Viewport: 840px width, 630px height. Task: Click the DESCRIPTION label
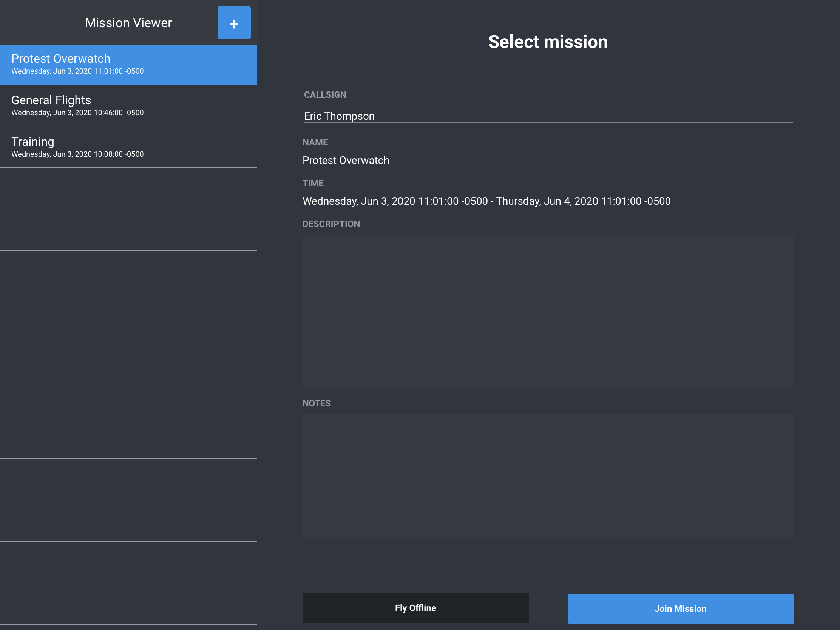coord(331,224)
